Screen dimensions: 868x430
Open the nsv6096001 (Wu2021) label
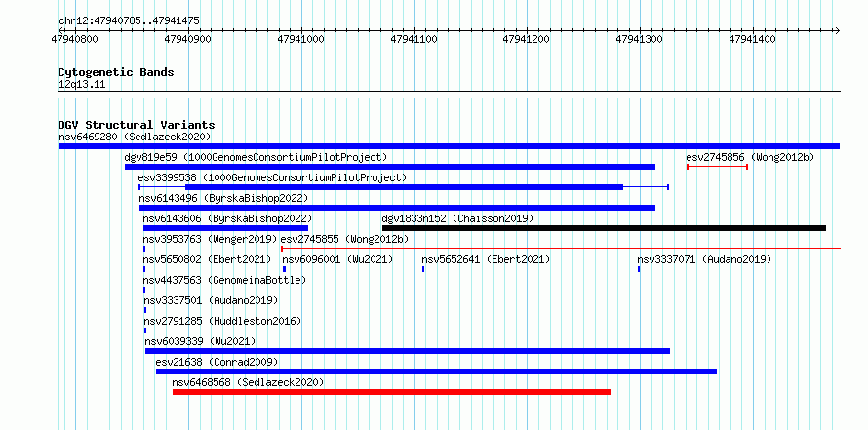[x=337, y=259]
